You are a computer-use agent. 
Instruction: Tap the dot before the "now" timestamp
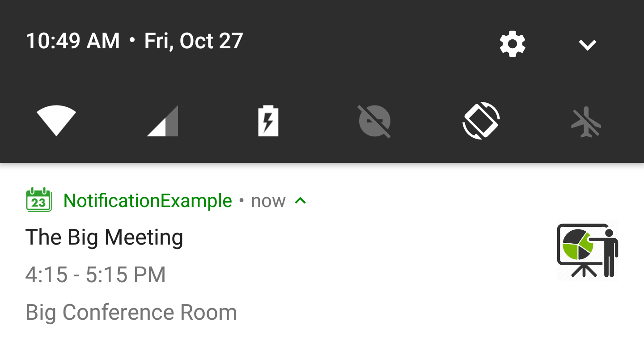tap(241, 200)
